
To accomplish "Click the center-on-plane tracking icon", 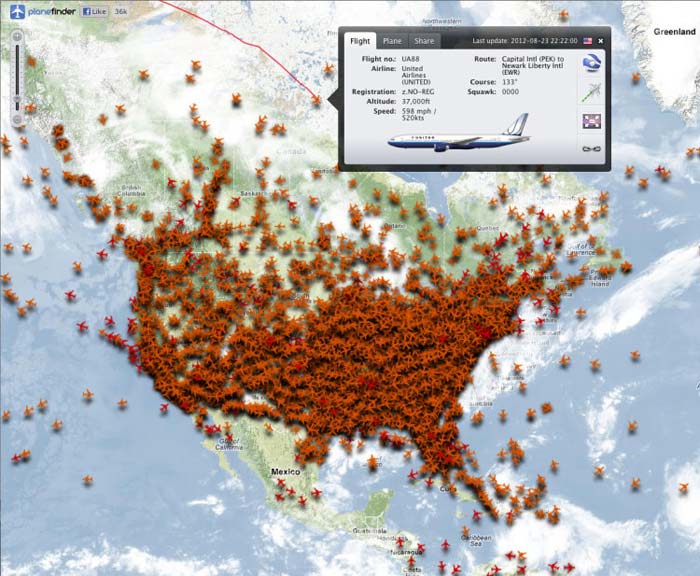I will point(592,121).
